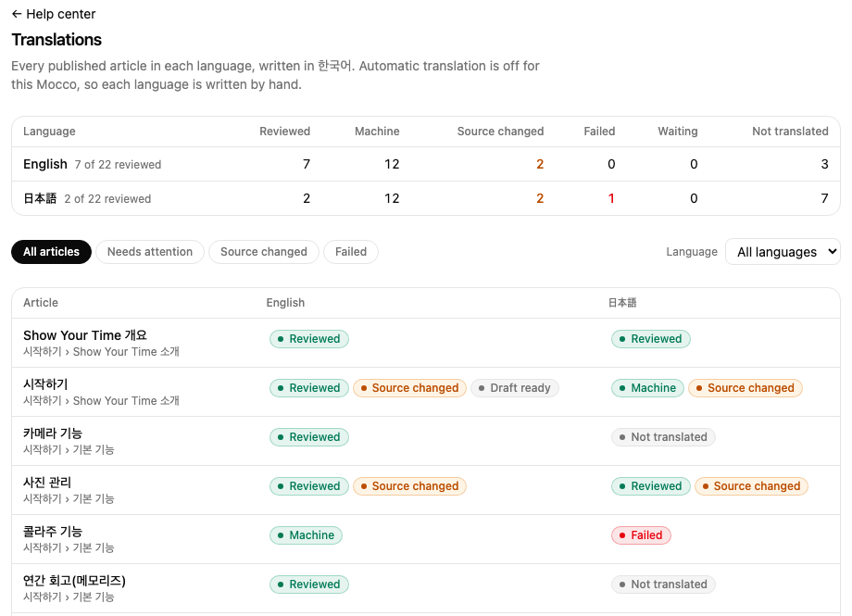Click English Machine count 12
The width and height of the screenshot is (852, 616).
coord(392,164)
